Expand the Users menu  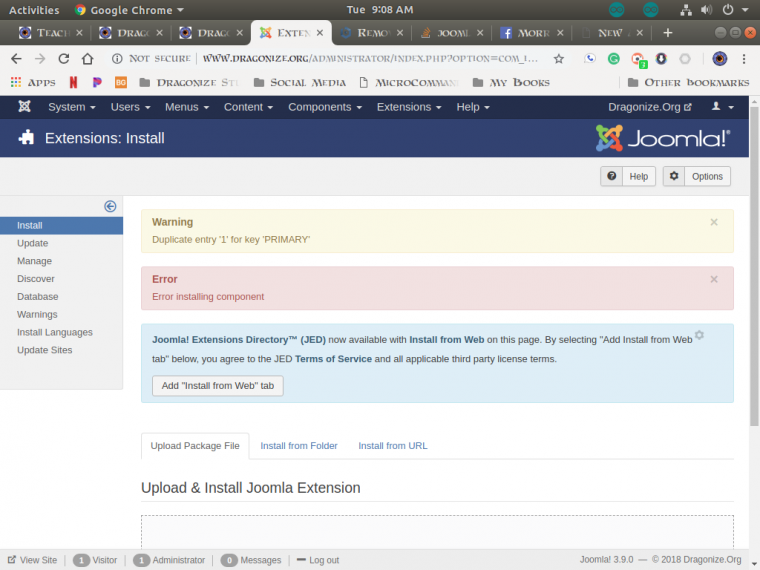[x=130, y=107]
